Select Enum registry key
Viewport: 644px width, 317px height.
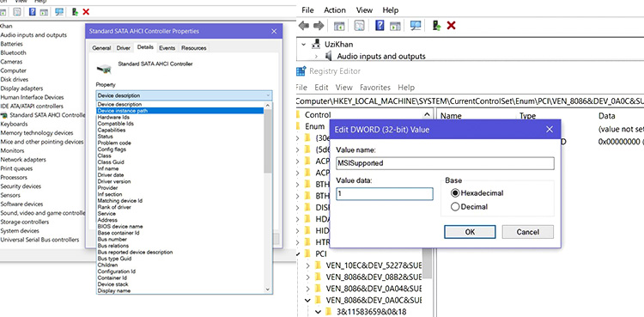click(315, 126)
